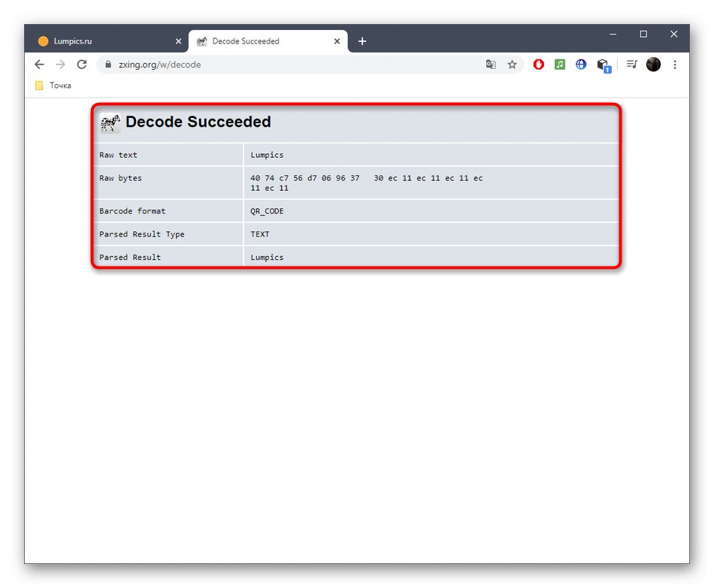Click the Decode Succeeded heading

(198, 122)
